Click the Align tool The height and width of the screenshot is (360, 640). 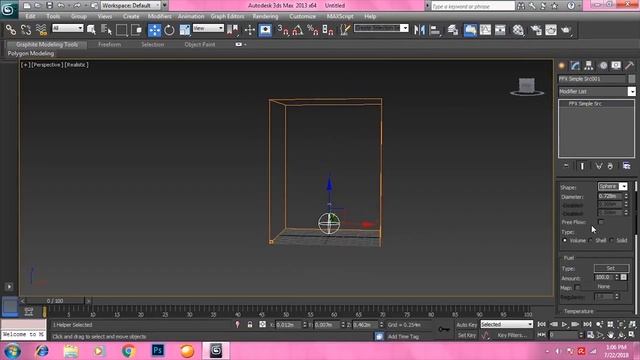(x=435, y=30)
